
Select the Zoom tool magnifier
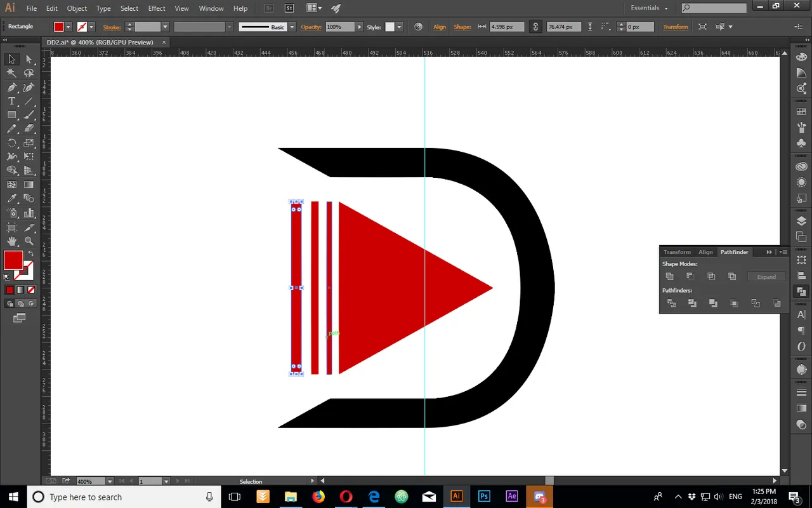pos(29,241)
